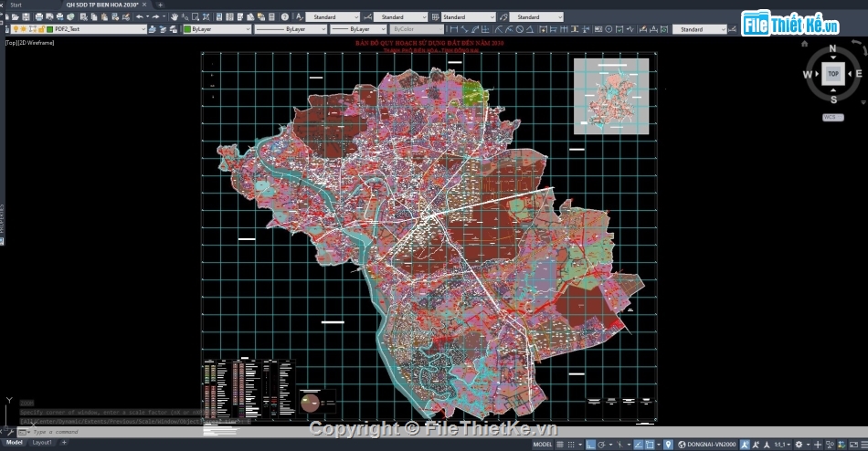Open the Properties palette icon
The image size is (868, 451).
click(x=219, y=17)
